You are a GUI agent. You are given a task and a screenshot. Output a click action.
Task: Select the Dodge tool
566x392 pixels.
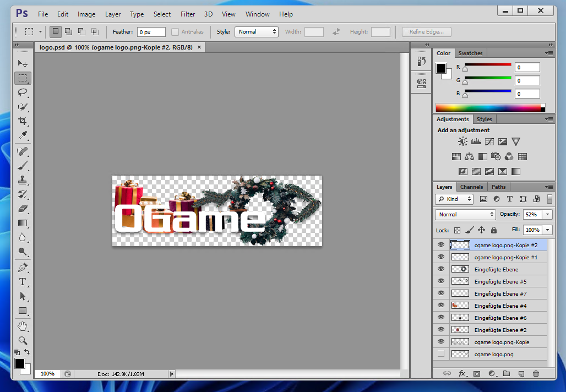pos(23,252)
